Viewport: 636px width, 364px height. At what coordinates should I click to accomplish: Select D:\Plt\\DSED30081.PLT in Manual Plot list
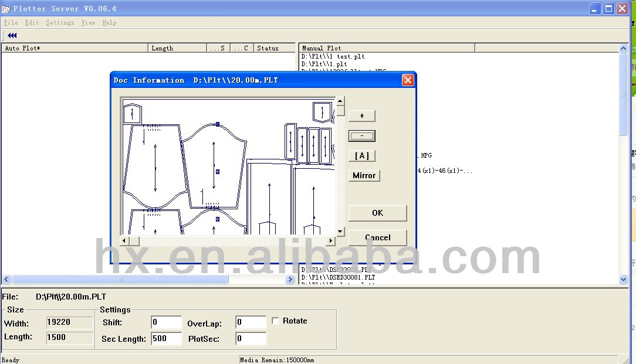[x=339, y=277]
